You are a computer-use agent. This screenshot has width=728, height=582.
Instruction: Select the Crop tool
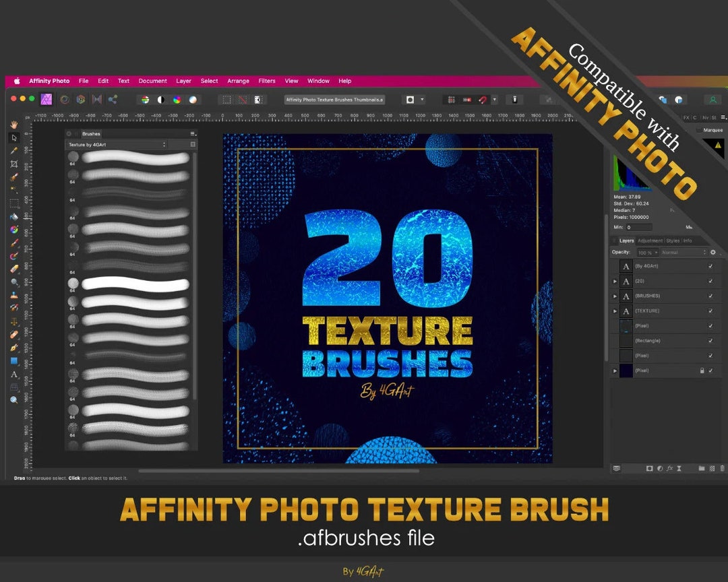pyautogui.click(x=13, y=164)
